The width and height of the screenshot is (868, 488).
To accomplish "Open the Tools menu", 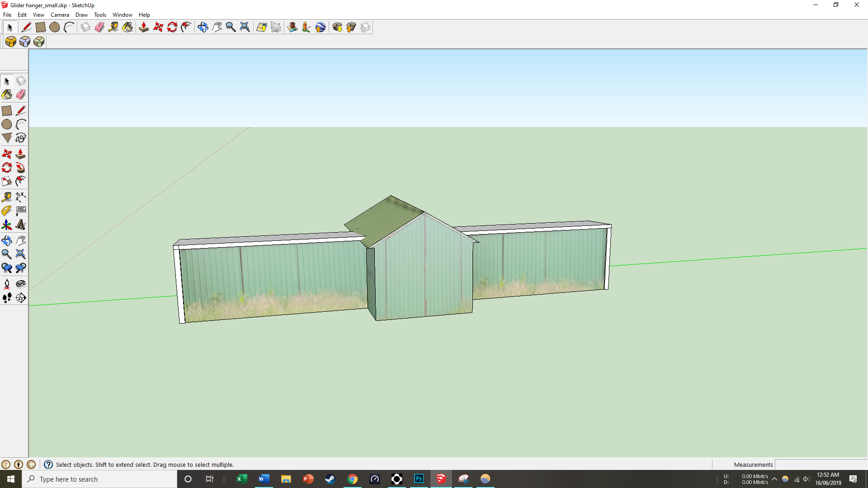I will [x=100, y=15].
